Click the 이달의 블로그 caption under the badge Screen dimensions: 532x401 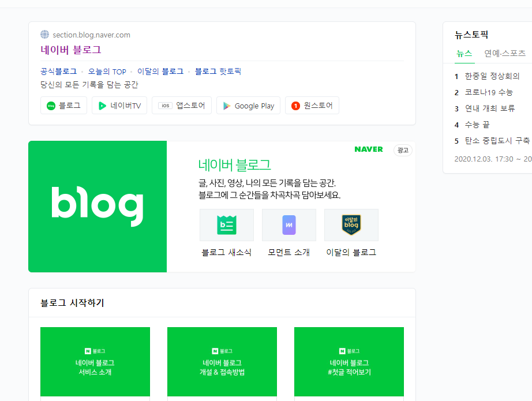click(x=351, y=252)
